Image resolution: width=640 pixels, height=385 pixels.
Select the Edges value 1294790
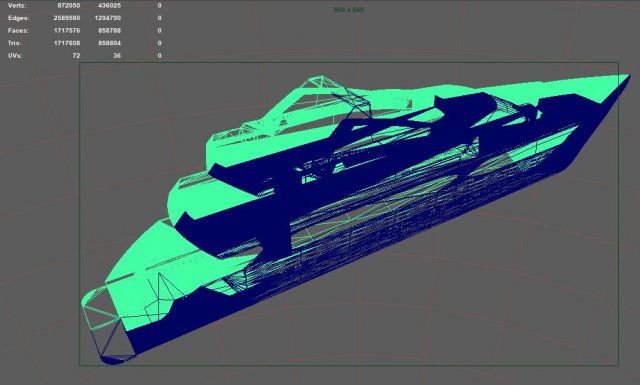(108, 18)
